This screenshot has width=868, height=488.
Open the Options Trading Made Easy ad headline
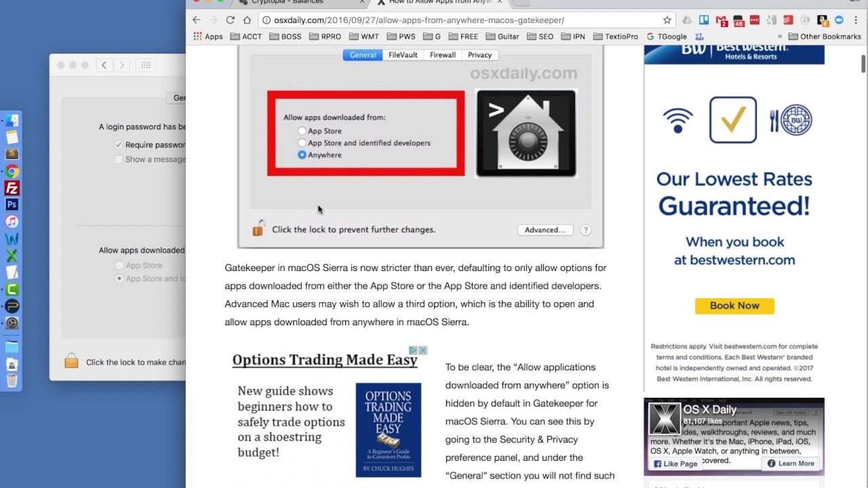pyautogui.click(x=325, y=360)
